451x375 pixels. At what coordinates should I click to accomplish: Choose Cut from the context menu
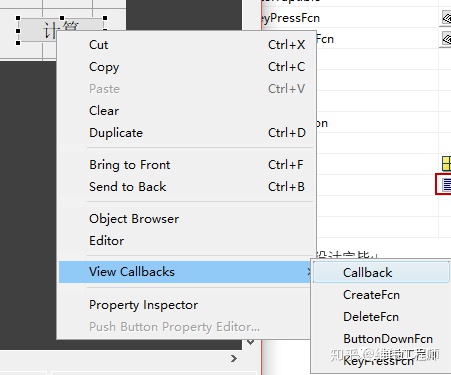click(x=186, y=45)
